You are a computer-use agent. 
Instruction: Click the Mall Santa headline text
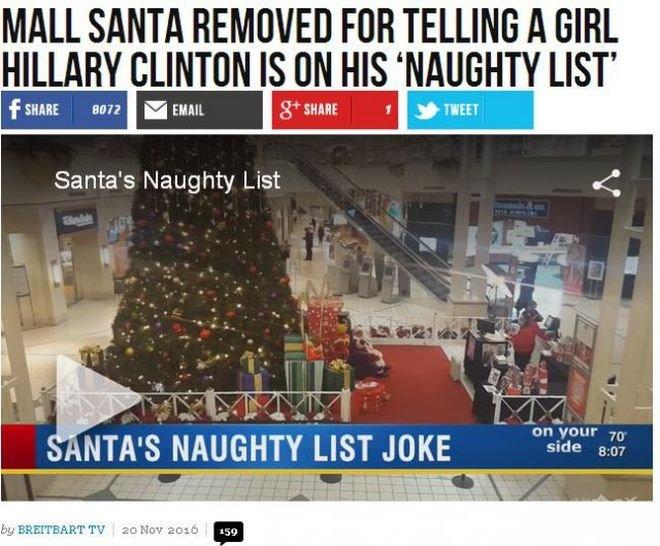click(x=309, y=46)
